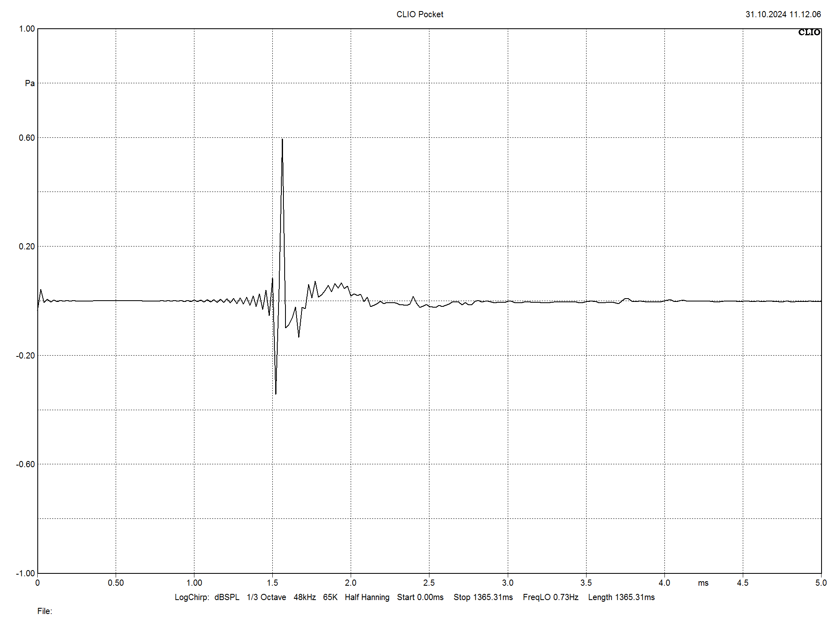
Task: Click the date stamp 31.10.2024 11.12.06
Action: (783, 14)
